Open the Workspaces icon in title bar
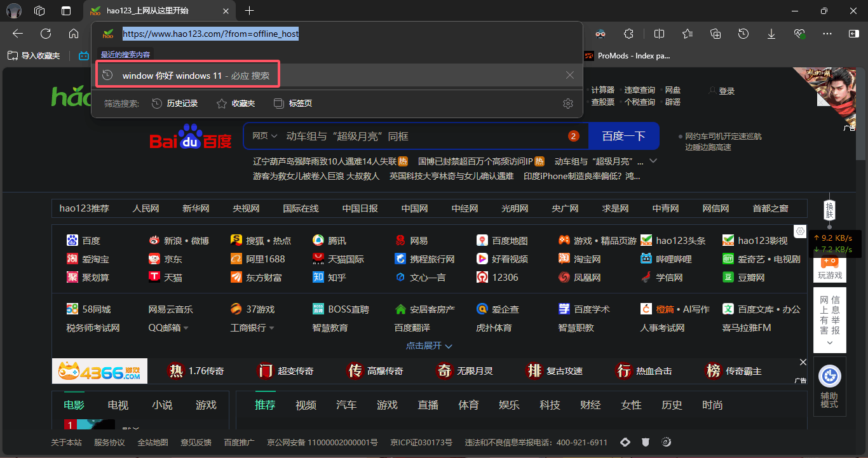The width and height of the screenshot is (868, 458). [x=39, y=11]
